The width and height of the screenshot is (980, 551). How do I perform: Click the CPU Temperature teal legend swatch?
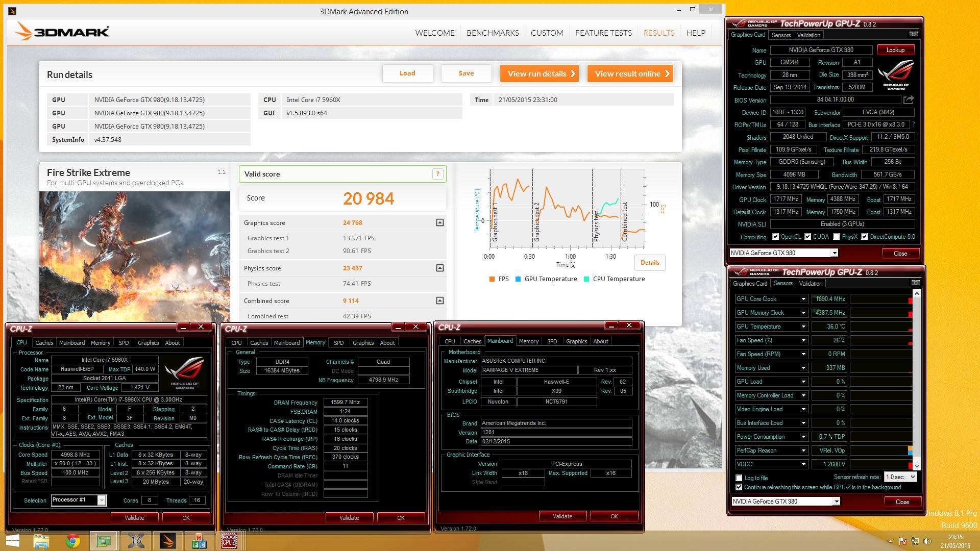click(x=586, y=279)
